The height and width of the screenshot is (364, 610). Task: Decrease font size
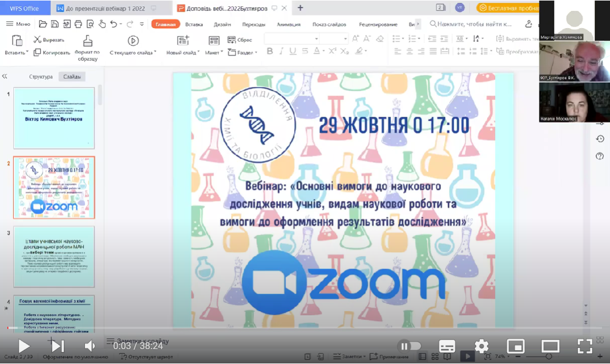[367, 38]
